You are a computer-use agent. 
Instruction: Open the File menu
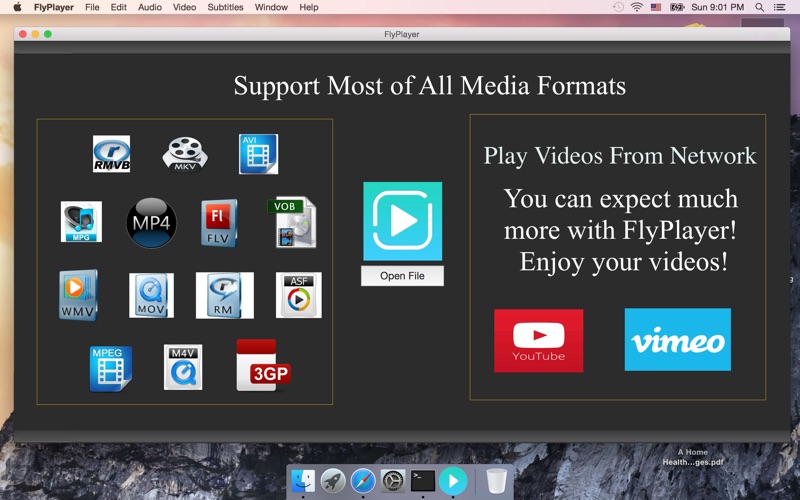92,7
